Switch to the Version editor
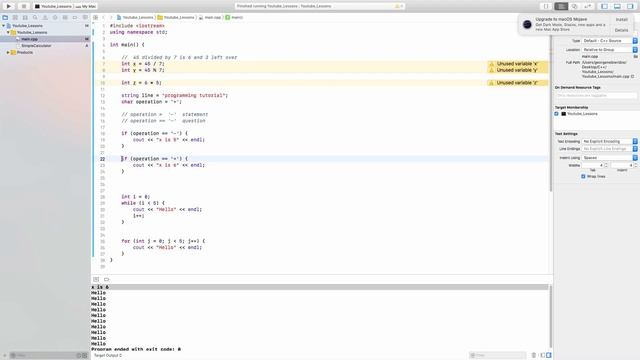 pos(588,6)
